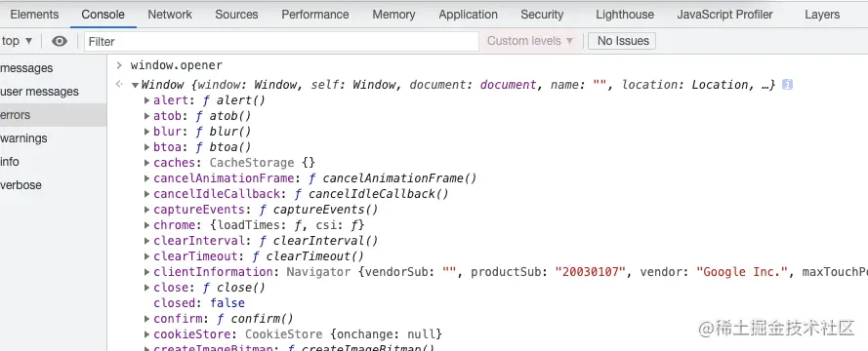Click '{loadTimes: f, csi: f}' value
The width and height of the screenshot is (868, 351).
pos(287,225)
